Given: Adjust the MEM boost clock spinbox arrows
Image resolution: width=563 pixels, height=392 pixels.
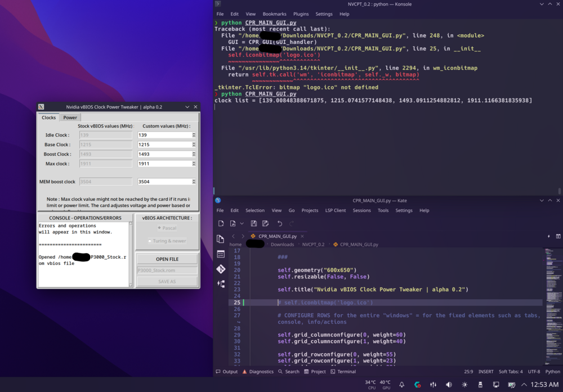Looking at the screenshot, I should click(194, 182).
